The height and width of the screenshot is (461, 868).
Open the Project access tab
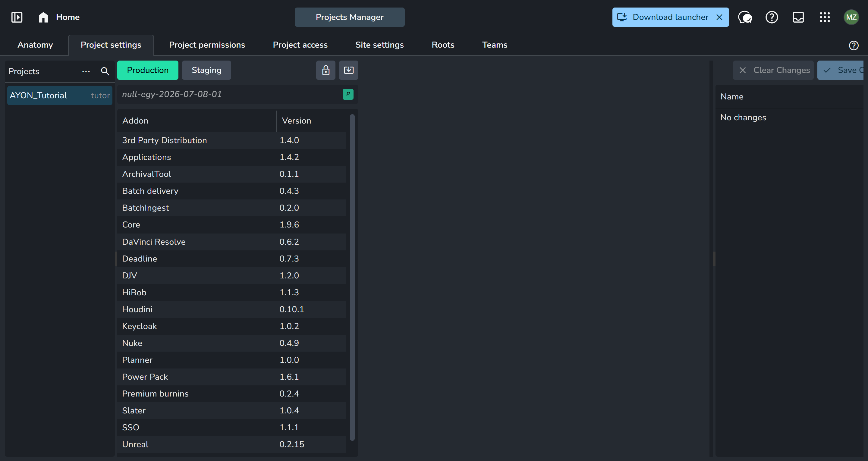coord(300,45)
